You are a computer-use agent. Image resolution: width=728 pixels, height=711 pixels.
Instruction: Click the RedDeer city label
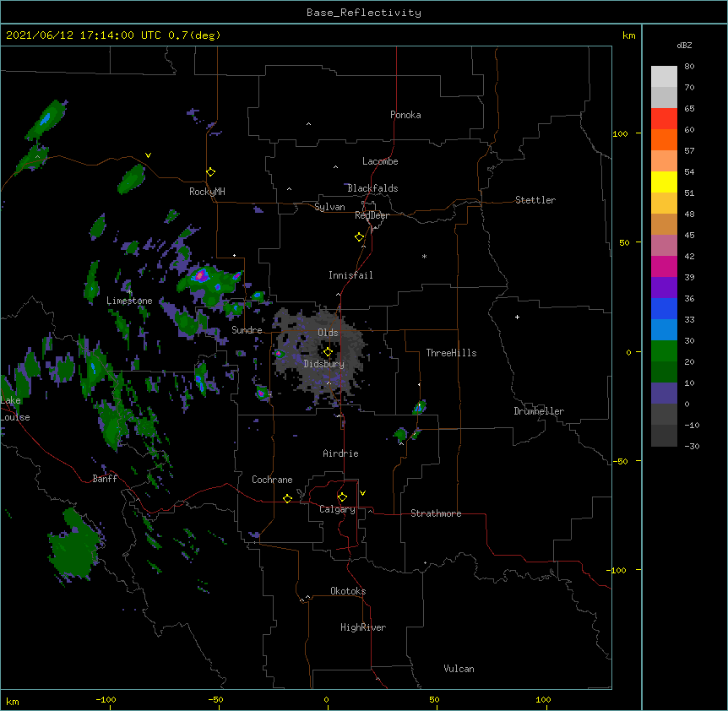point(372,215)
